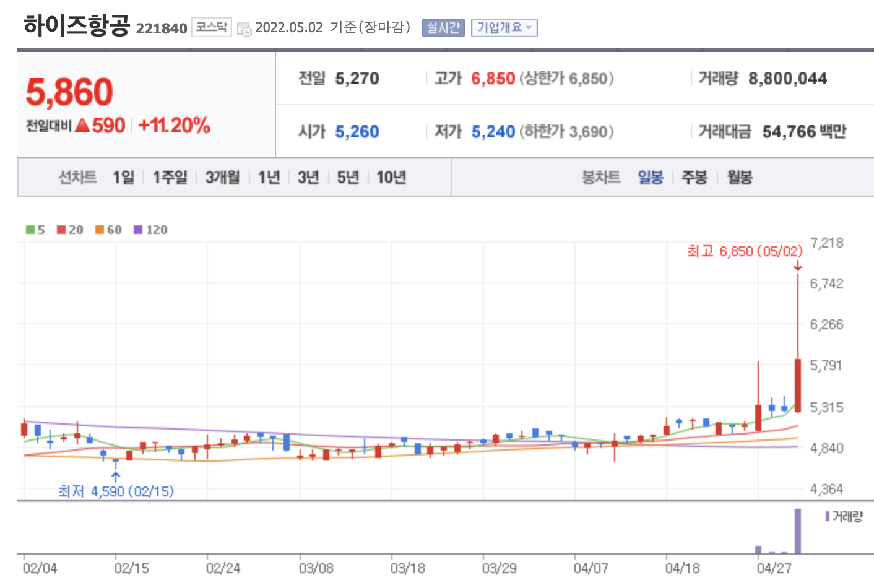Click the 4,364 price axis label
The height and width of the screenshot is (588, 874).
(827, 489)
